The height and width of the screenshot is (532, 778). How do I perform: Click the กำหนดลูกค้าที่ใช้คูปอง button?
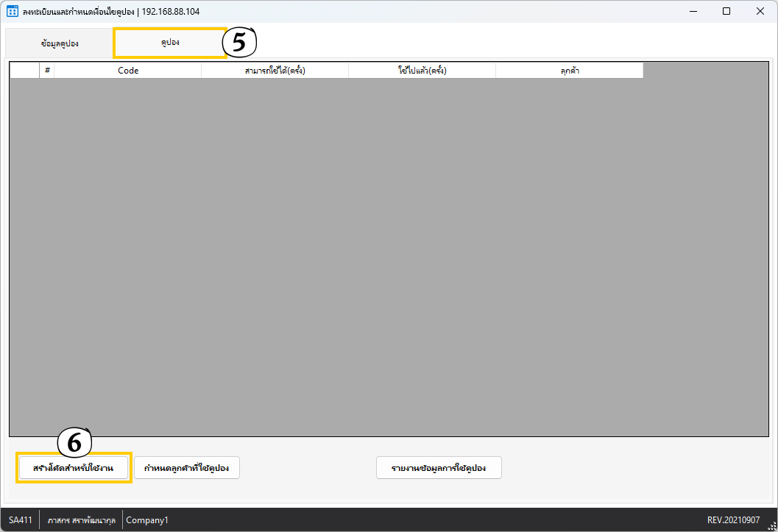tap(187, 468)
